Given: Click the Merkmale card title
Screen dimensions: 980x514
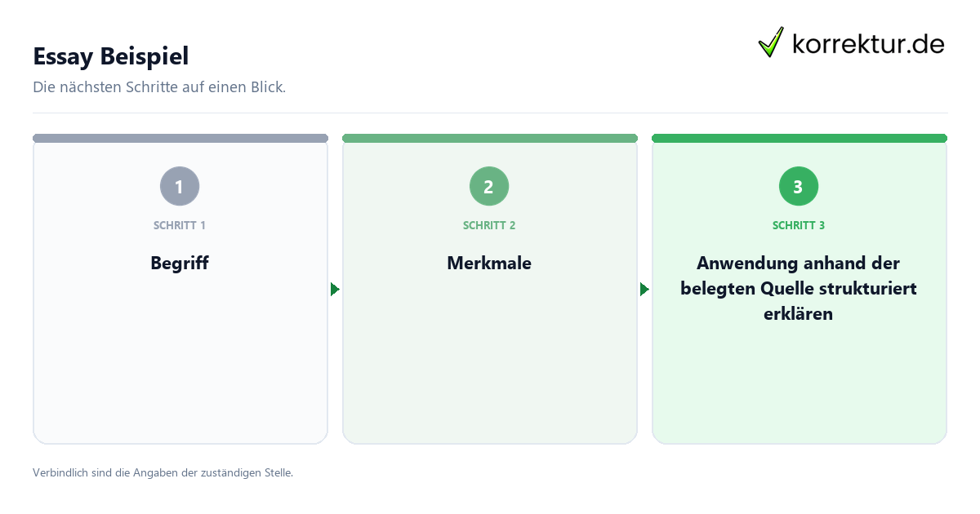Looking at the screenshot, I should tap(489, 264).
